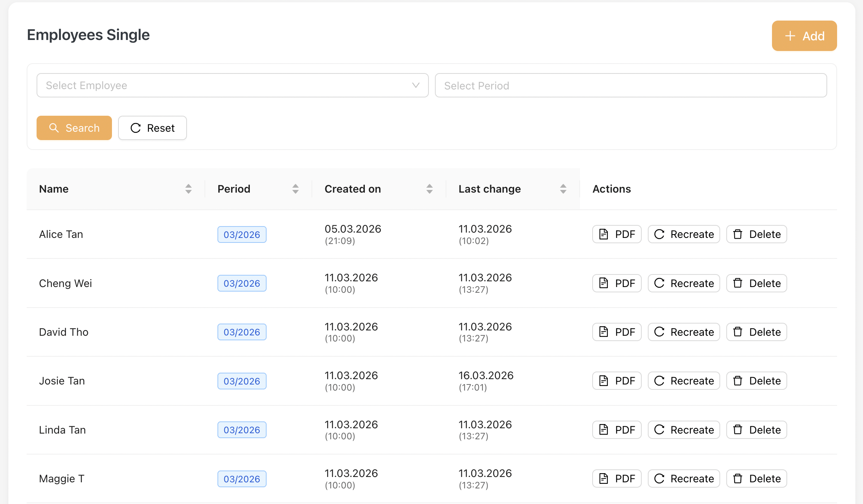863x504 pixels.
Task: Click the plus Add button
Action: (x=804, y=36)
